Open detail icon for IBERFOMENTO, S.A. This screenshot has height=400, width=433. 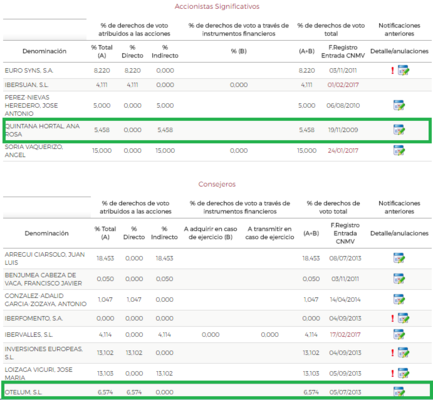[403, 318]
